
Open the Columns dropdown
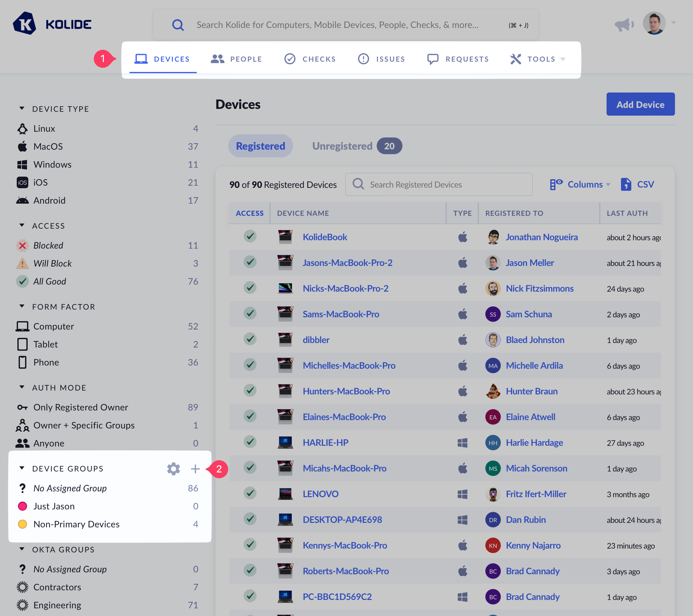click(x=580, y=184)
